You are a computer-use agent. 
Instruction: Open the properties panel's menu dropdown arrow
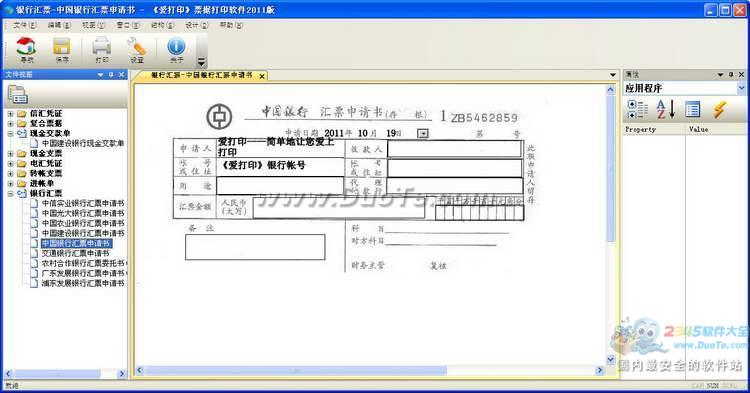point(720,75)
